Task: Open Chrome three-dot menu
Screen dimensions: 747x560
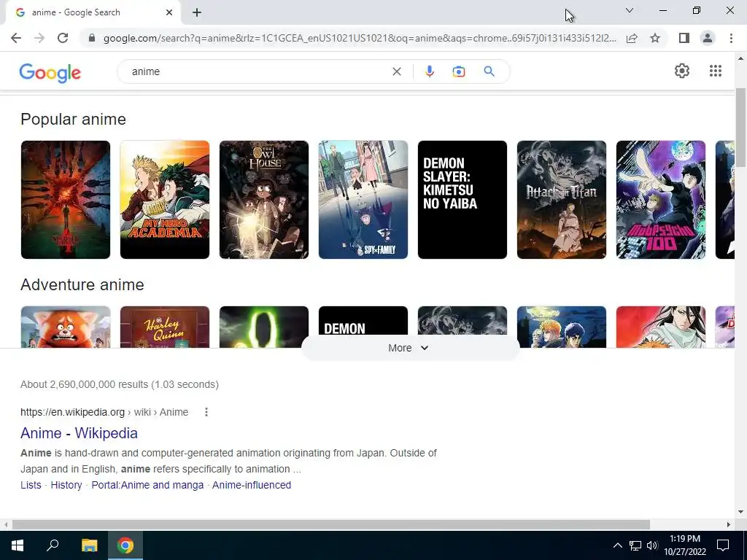Action: click(731, 38)
